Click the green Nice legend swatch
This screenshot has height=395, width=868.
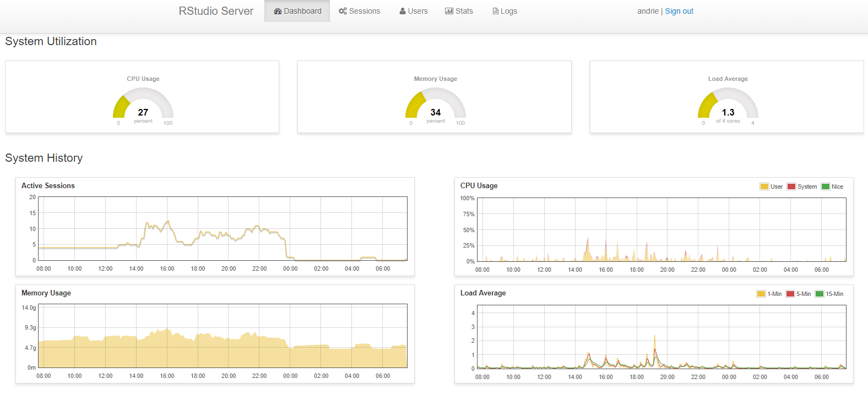pyautogui.click(x=826, y=186)
